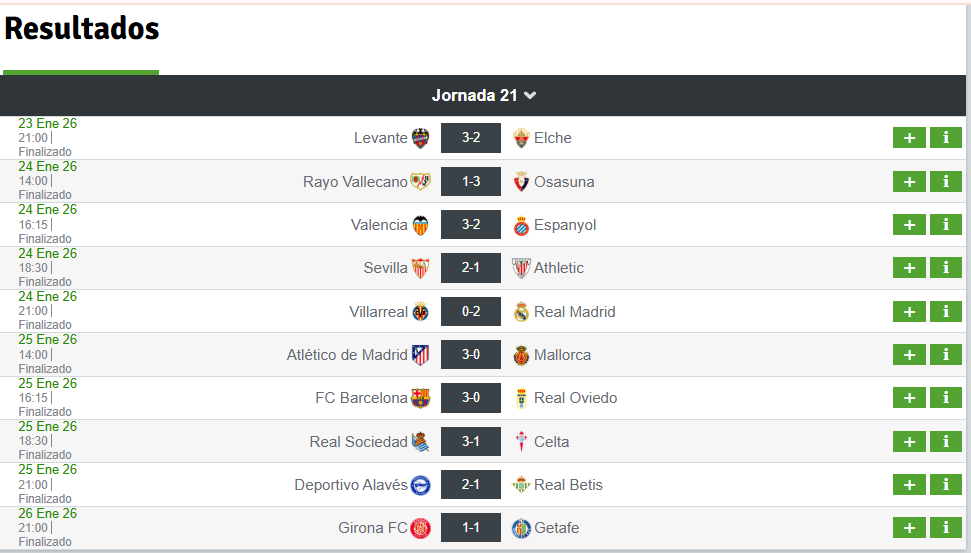Image resolution: width=971 pixels, height=553 pixels.
Task: Click the 2-1 score of Alavés-Betis
Action: [x=471, y=485]
